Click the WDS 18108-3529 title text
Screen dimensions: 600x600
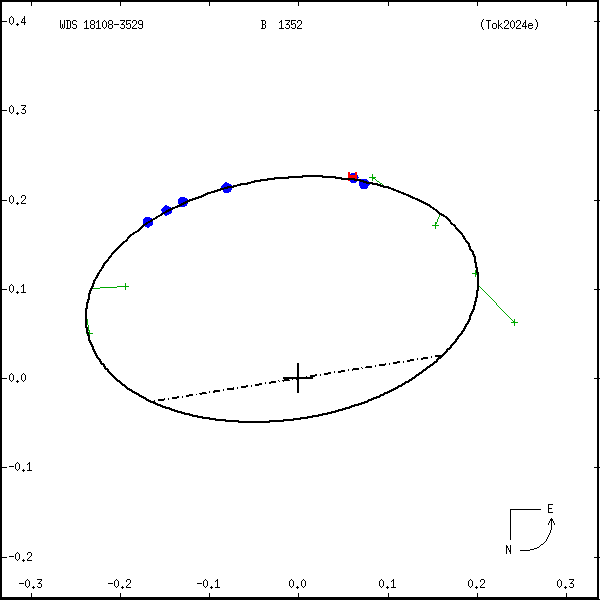101,25
